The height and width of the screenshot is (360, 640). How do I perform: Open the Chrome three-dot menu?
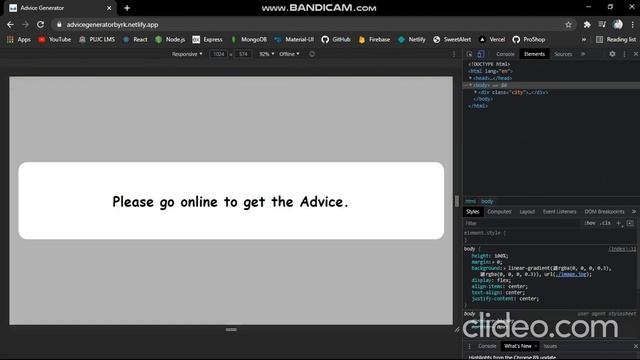tap(632, 25)
